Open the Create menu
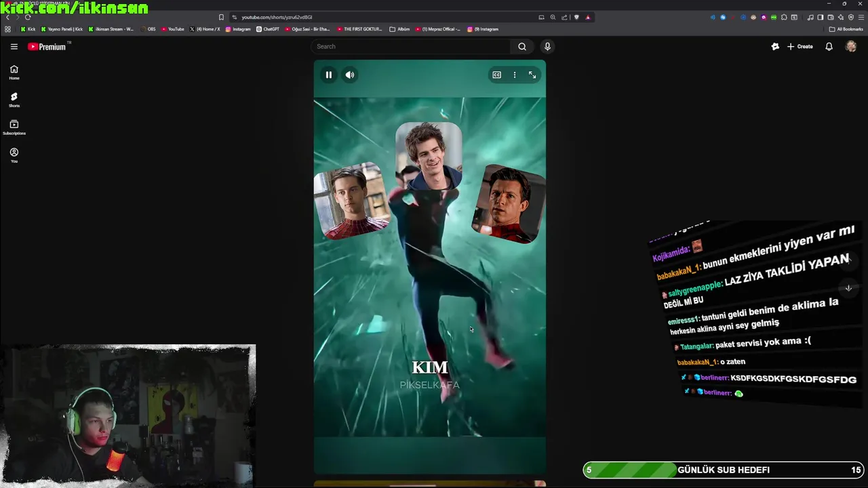This screenshot has height=488, width=868. [x=800, y=46]
